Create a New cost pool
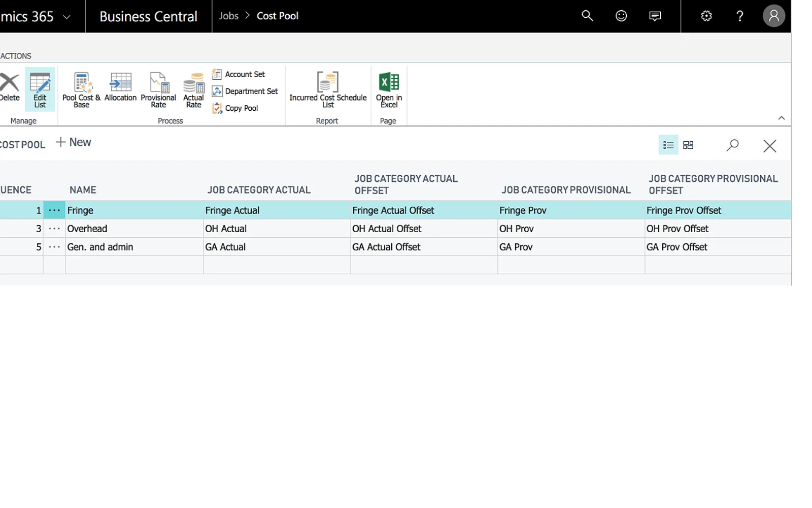 pyautogui.click(x=74, y=142)
